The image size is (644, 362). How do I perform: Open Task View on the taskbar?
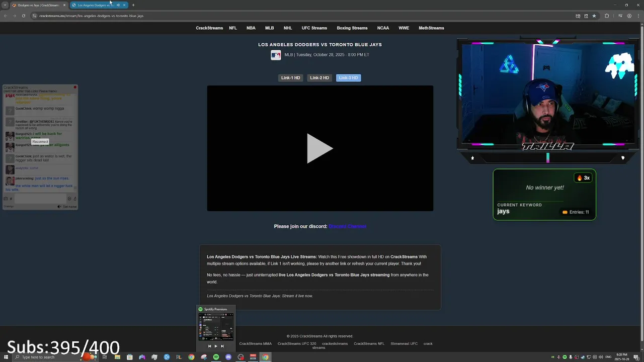105,357
